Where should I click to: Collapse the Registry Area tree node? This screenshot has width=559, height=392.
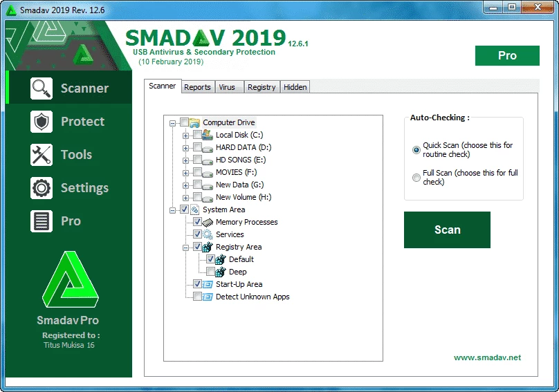tap(185, 247)
